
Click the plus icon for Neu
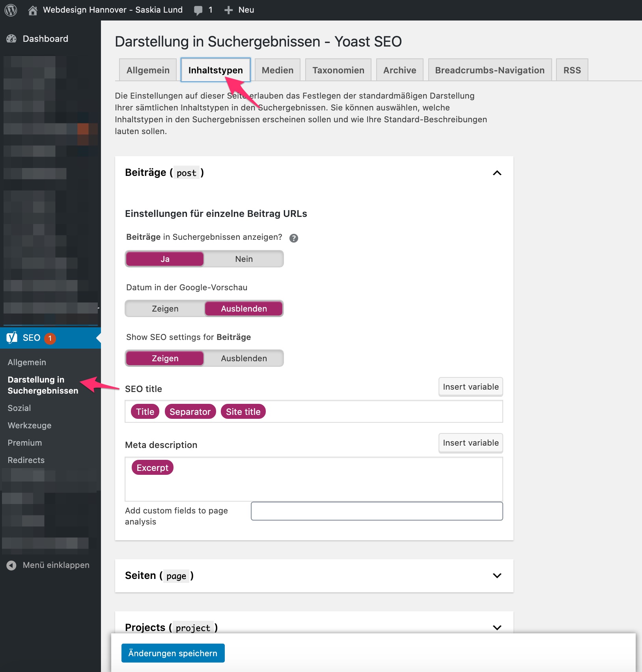coord(228,10)
